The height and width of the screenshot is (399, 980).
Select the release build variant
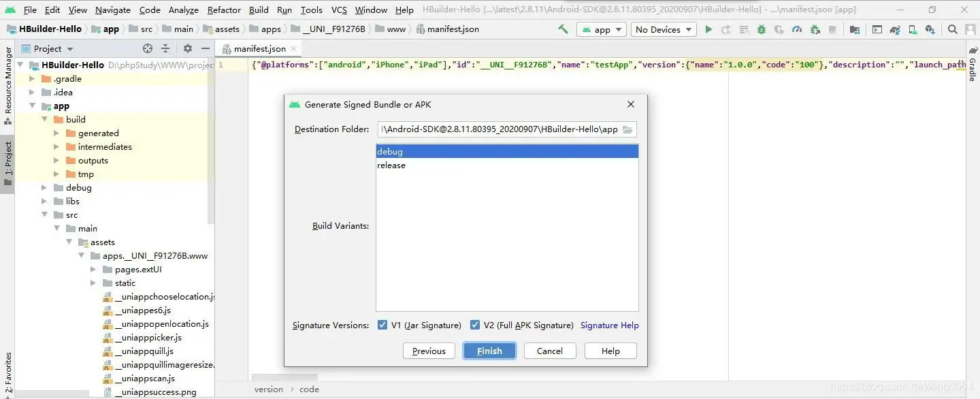[392, 165]
